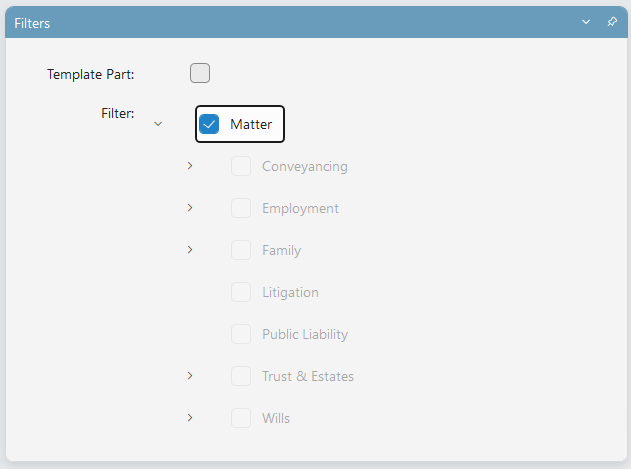Check the Conveyancing checkbox
Screen dimensions: 631x469
[241, 166]
